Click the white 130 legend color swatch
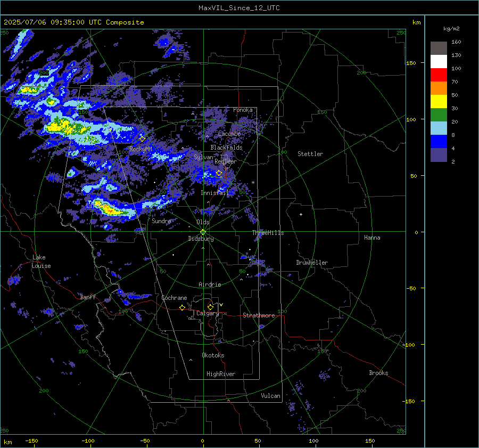Viewport: 479px width, 448px height. [x=439, y=62]
